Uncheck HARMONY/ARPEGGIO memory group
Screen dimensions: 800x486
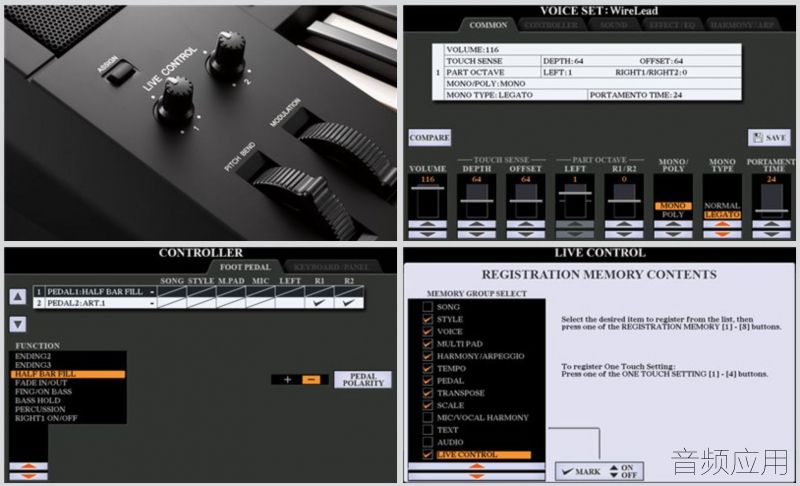[428, 356]
